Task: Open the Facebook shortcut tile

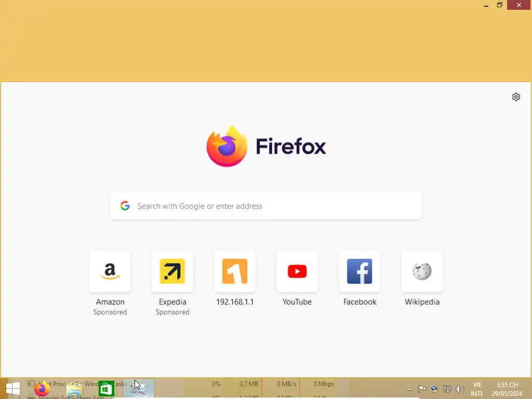Action: coord(360,271)
